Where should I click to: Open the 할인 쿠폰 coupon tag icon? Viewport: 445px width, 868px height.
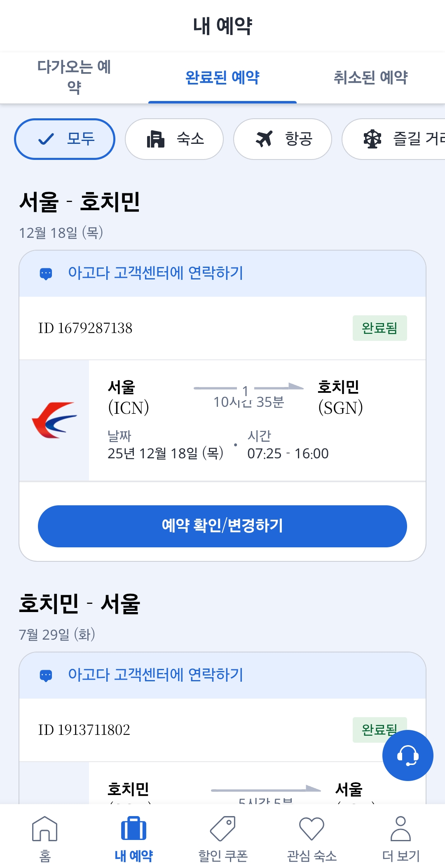tap(222, 828)
